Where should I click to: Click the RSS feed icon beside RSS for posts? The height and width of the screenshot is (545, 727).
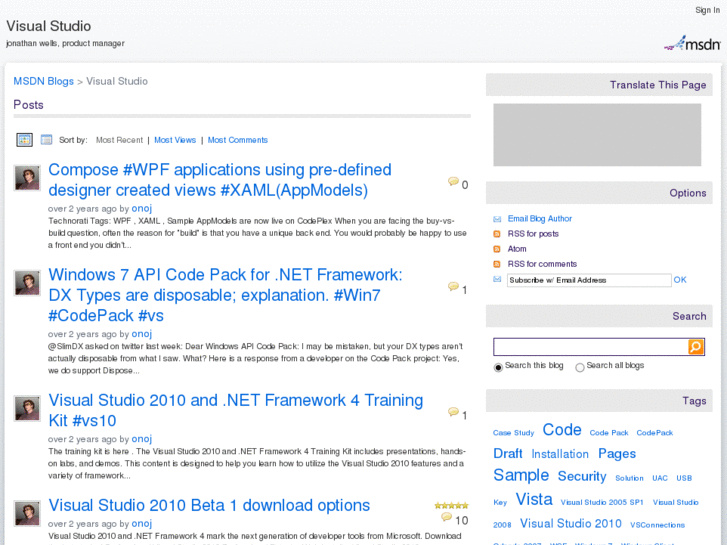click(x=497, y=234)
